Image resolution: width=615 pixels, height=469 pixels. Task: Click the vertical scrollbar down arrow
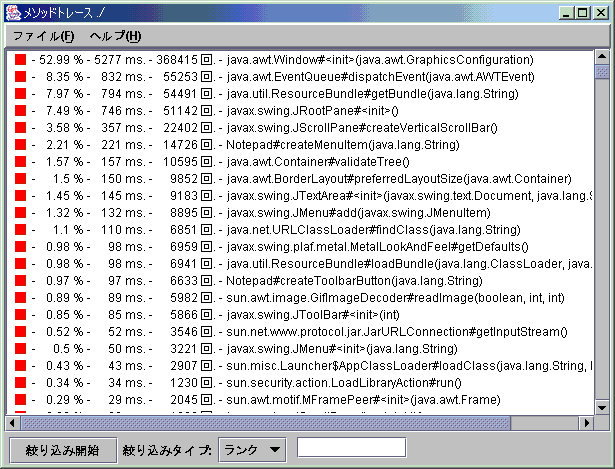click(x=602, y=407)
